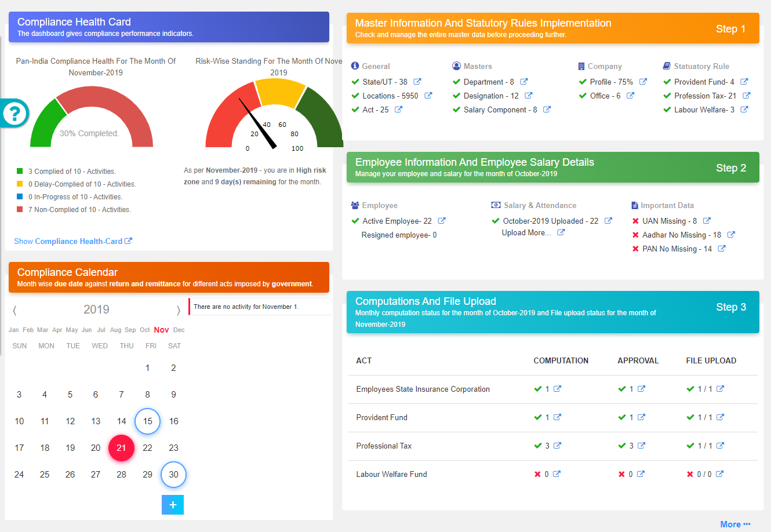
Task: Open link icon beside Provident Fund- 4
Action: [x=744, y=82]
